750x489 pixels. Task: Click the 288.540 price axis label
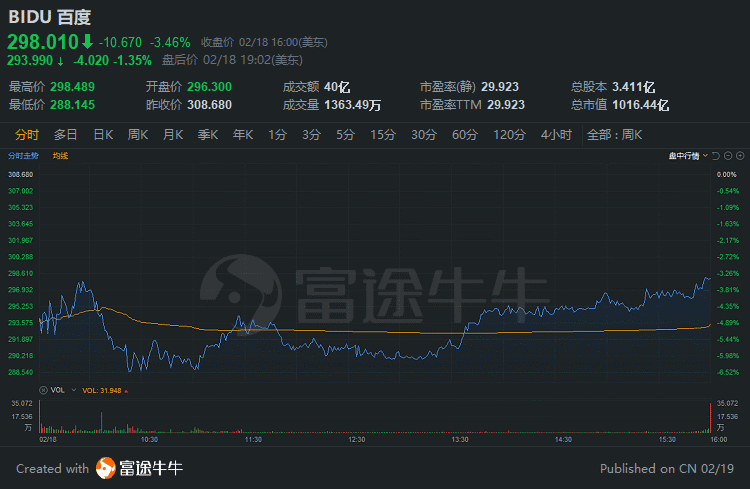coord(21,372)
